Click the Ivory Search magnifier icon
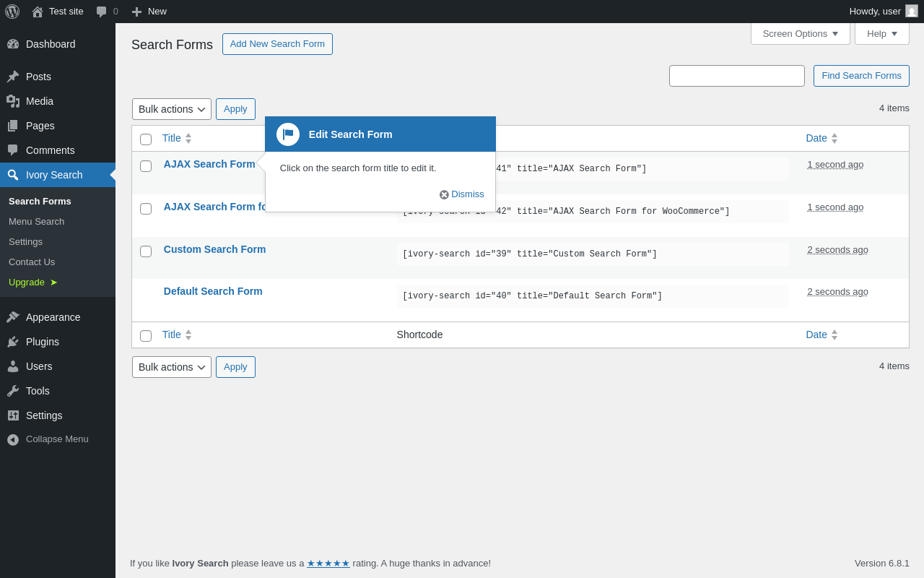The image size is (924, 578). (13, 175)
